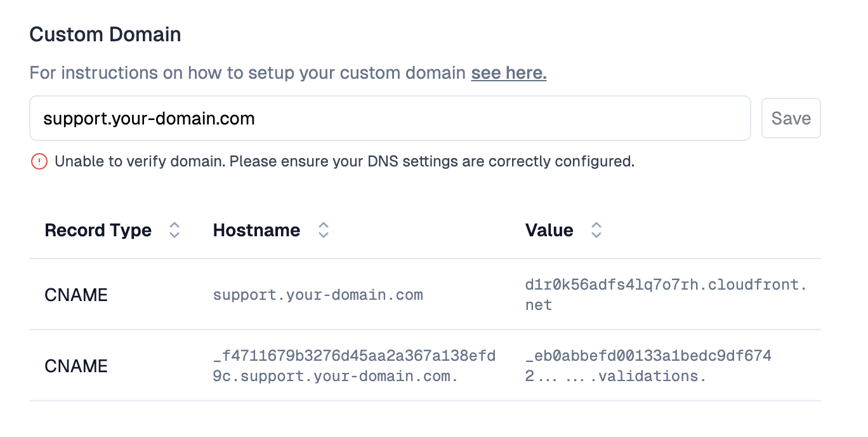
Task: Focus the custom domain input field
Action: (390, 118)
